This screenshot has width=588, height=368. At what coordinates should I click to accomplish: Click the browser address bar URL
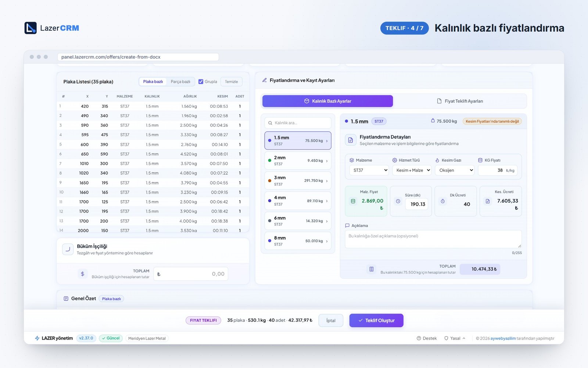[x=138, y=57]
